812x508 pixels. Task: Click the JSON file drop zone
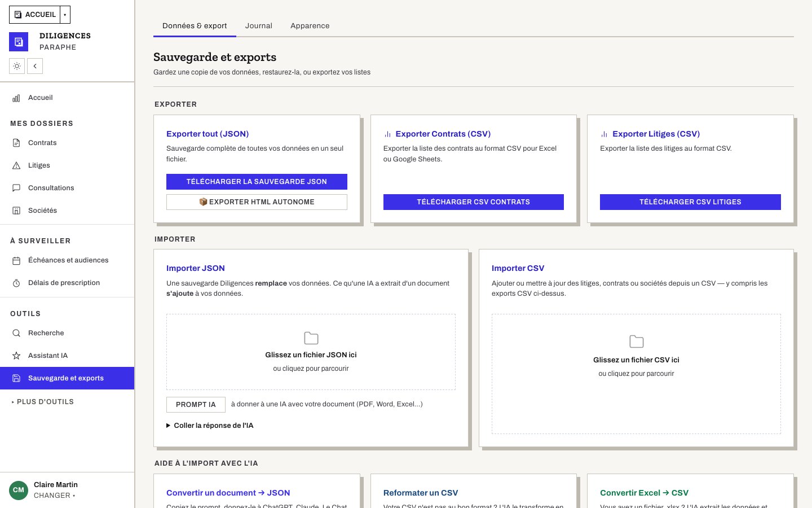pos(311,352)
